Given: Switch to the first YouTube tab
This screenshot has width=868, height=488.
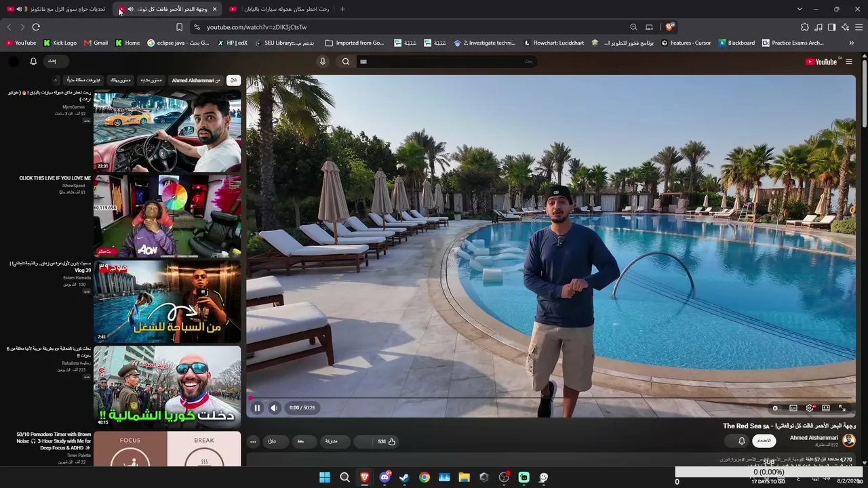Looking at the screenshot, I should click(x=58, y=9).
